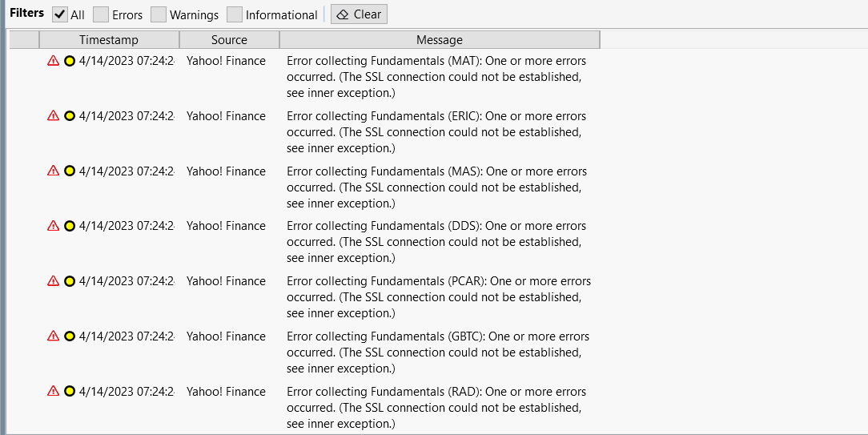
Task: Select the PCAR error message text
Action: [439, 297]
